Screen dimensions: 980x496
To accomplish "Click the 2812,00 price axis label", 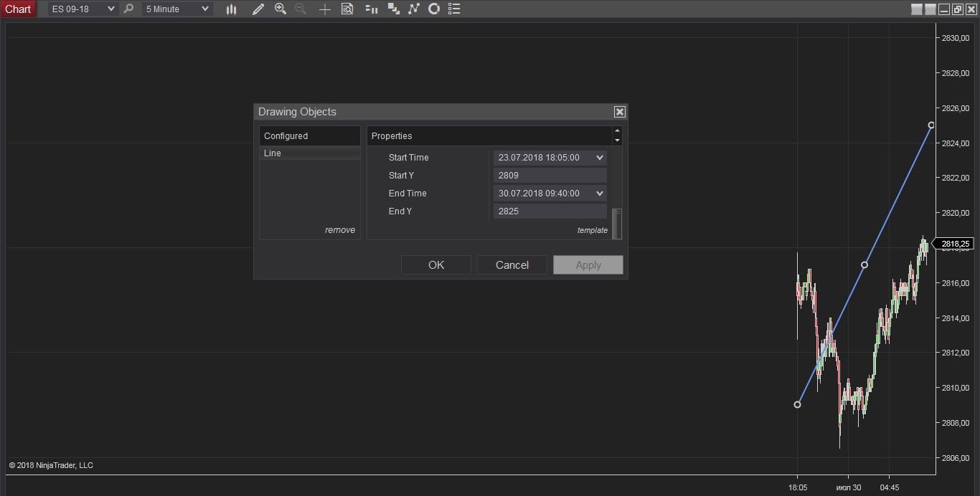I will (x=956, y=353).
